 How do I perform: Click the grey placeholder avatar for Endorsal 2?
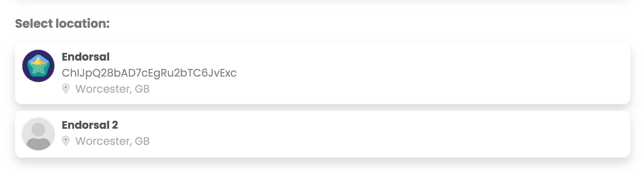tap(38, 134)
